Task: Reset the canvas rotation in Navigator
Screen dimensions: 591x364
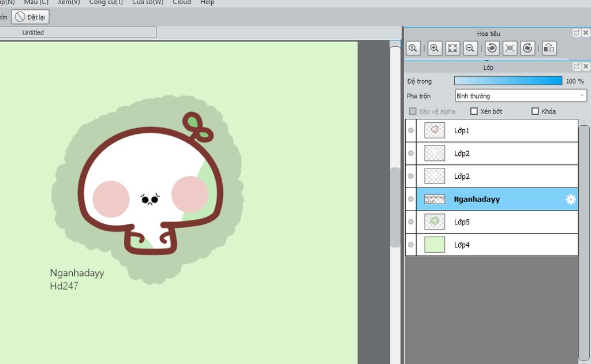Action: pos(510,48)
